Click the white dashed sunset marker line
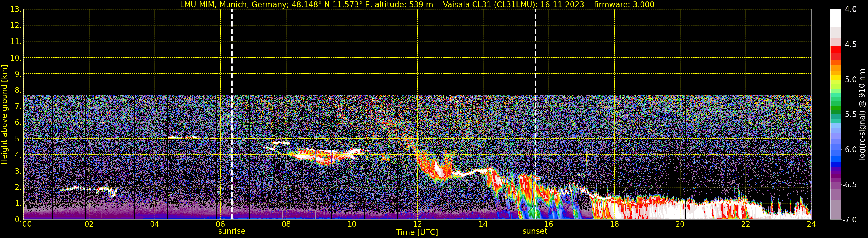Viewport: 868px width, 238px height. 535,114
